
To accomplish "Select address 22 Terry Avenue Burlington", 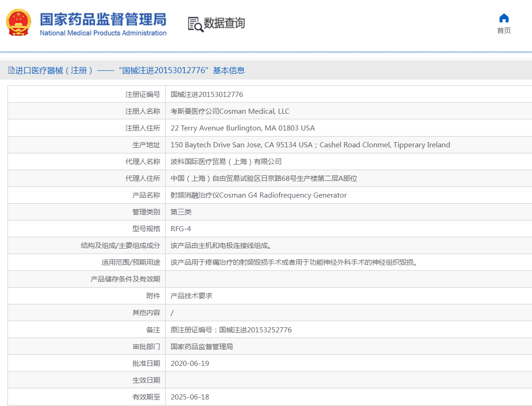I will tap(243, 128).
